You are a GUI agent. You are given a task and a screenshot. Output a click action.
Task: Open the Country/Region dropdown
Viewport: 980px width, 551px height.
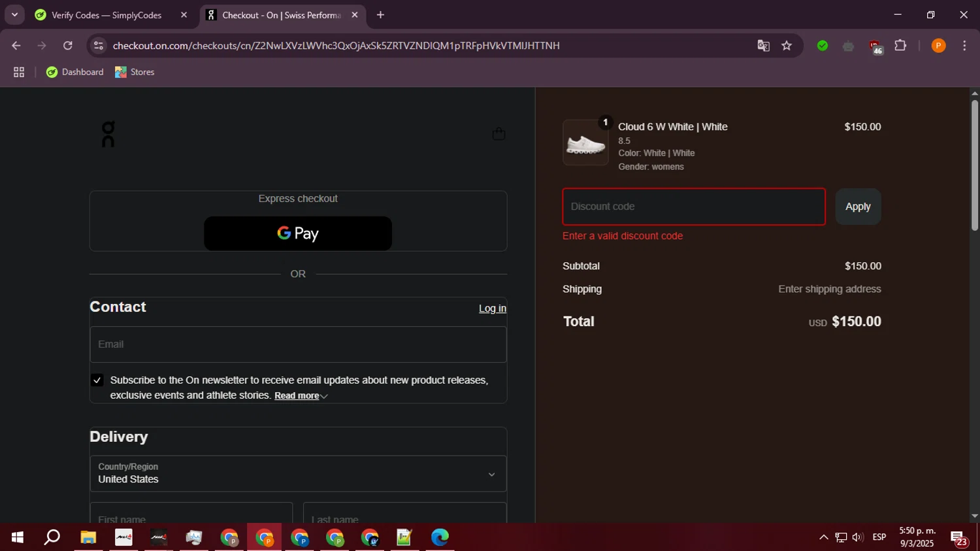(298, 474)
